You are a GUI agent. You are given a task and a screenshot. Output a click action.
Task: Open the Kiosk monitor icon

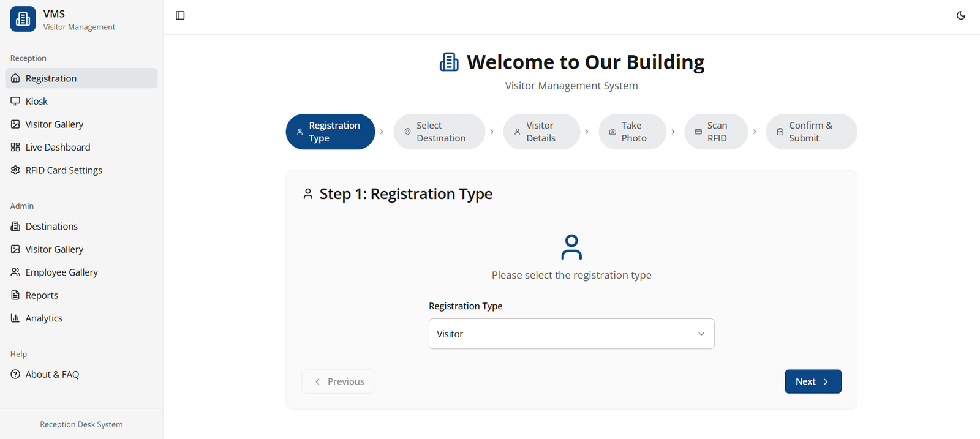click(x=15, y=101)
